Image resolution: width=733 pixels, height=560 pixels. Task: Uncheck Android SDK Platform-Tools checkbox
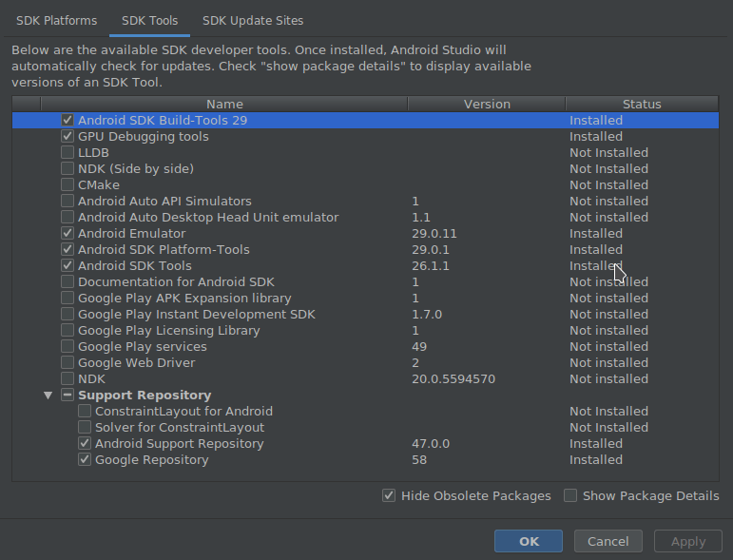tap(68, 249)
